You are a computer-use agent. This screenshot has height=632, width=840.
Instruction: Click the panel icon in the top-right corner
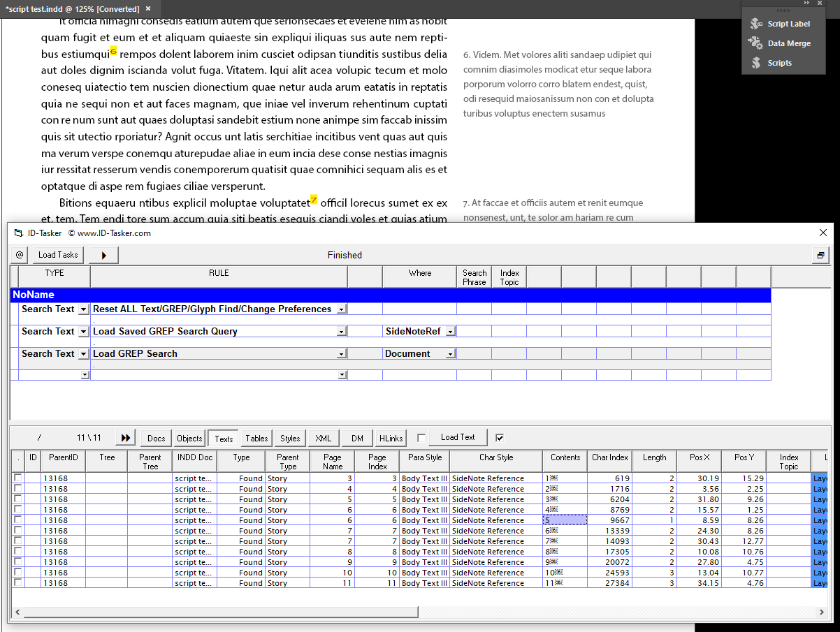coord(820,255)
